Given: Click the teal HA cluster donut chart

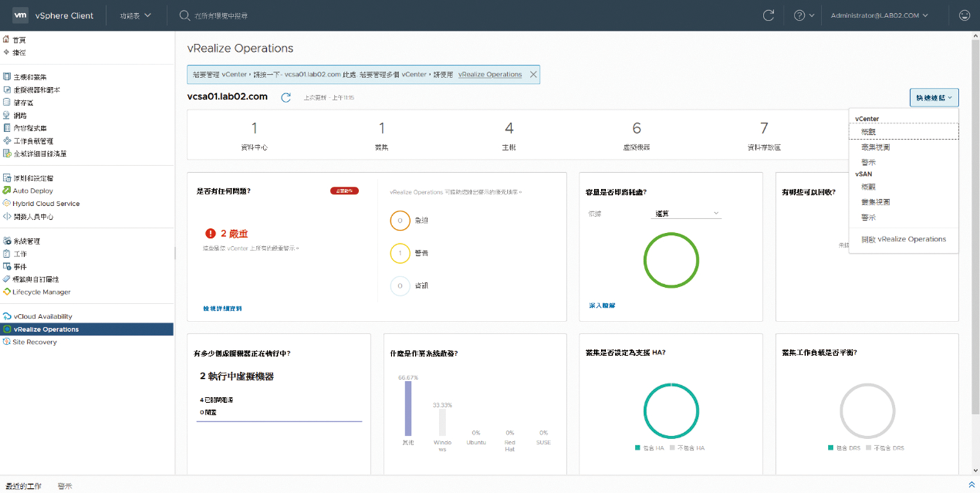Looking at the screenshot, I should (x=671, y=411).
